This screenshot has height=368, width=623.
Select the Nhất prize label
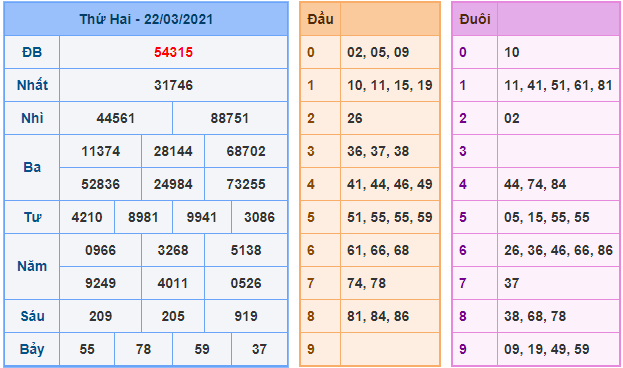32,85
